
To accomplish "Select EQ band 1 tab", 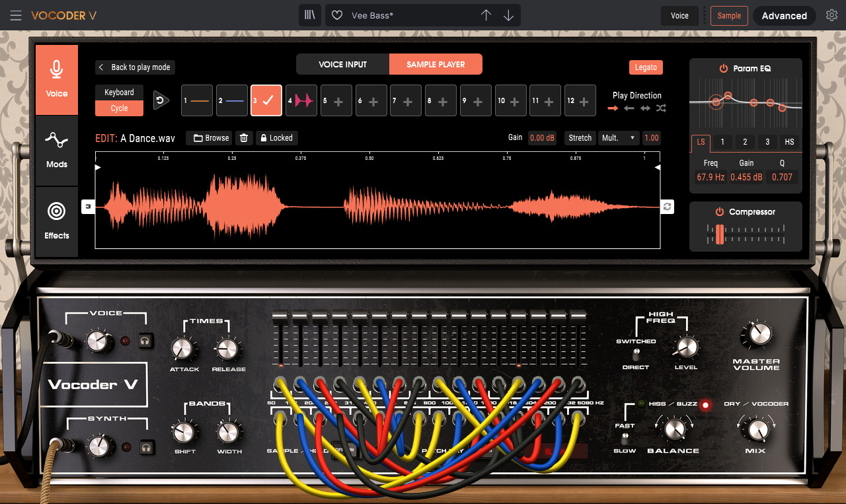I will [x=722, y=142].
